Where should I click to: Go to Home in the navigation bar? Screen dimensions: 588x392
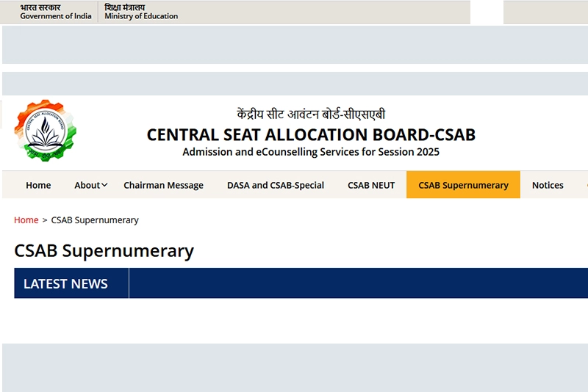click(38, 185)
